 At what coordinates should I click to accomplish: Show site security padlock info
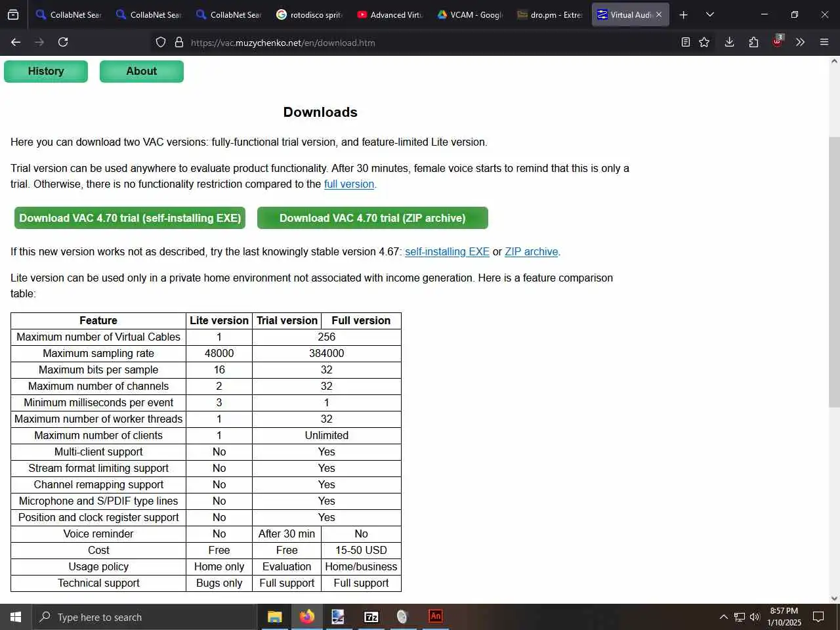tap(178, 42)
